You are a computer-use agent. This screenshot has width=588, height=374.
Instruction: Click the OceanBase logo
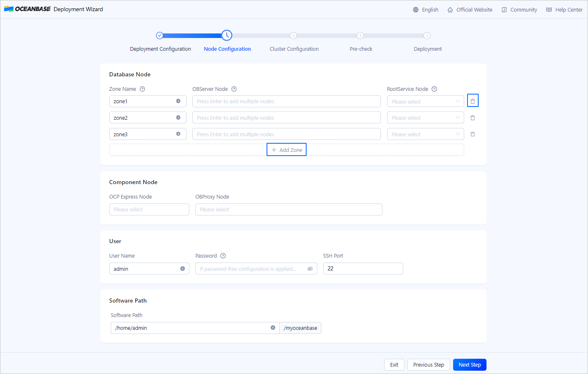[x=27, y=9]
